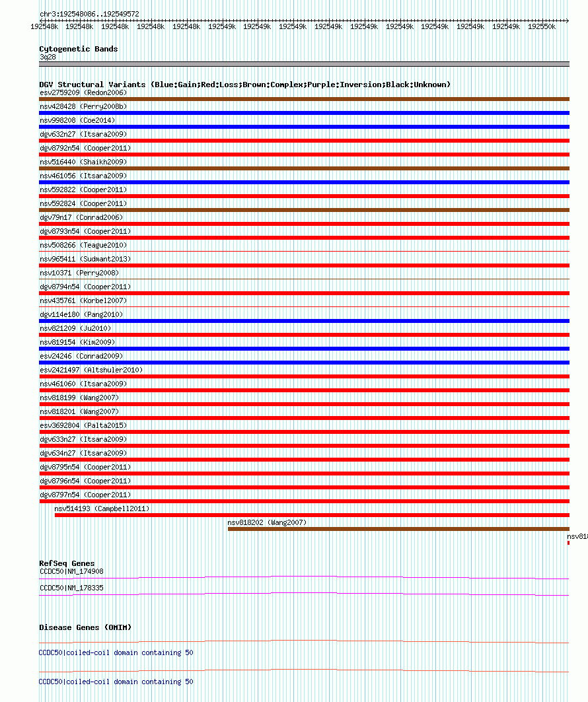This screenshot has width=588, height=702.
Task: Select nsv818199 (Wang2007) label
Action: point(79,398)
